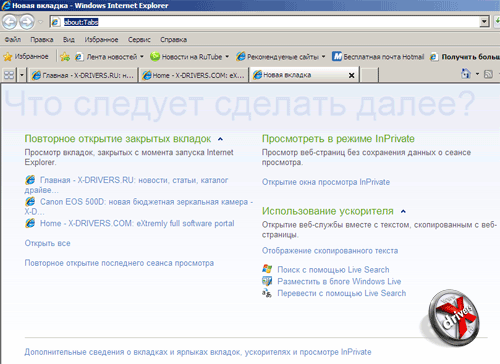Click Поиск с помощью Live Search
Viewport: 500px width, 364px height.
pyautogui.click(x=333, y=270)
